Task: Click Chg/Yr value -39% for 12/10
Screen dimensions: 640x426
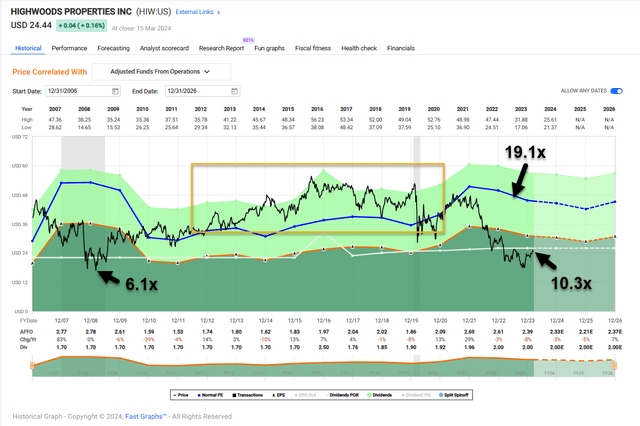Action: tap(149, 339)
